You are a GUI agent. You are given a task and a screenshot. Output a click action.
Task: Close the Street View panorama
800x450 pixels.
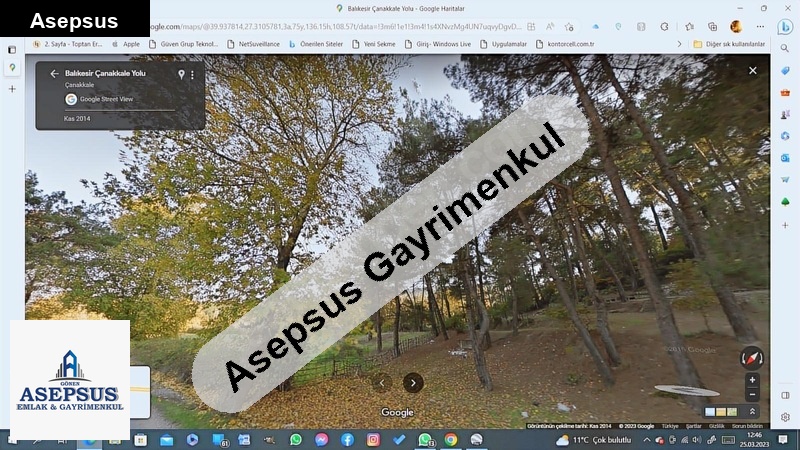(753, 71)
